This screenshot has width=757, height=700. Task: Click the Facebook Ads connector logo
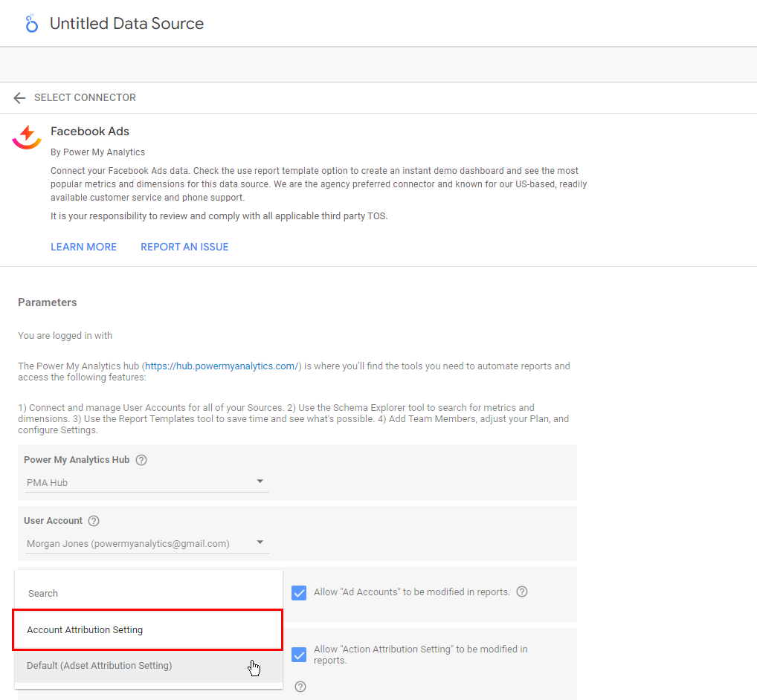tap(28, 137)
